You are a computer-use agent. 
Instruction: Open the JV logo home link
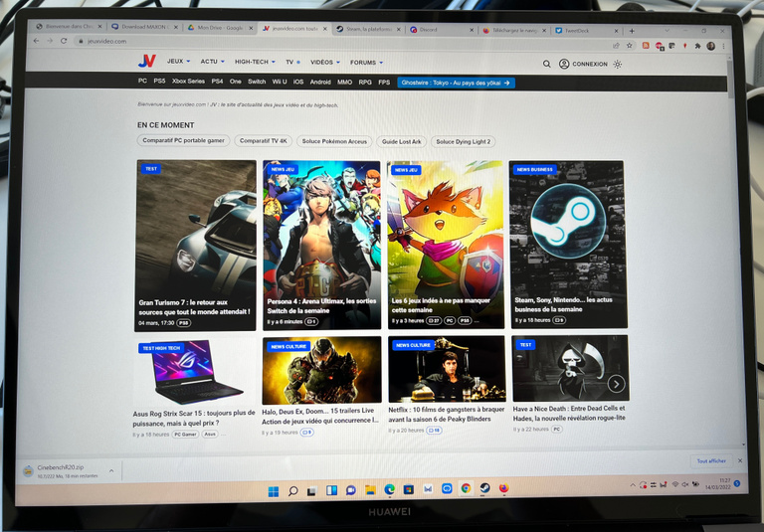coord(146,61)
